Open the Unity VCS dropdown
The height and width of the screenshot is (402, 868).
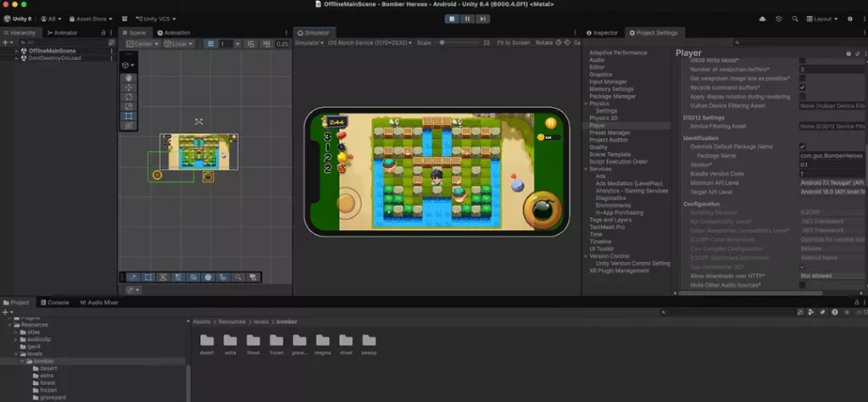click(158, 19)
